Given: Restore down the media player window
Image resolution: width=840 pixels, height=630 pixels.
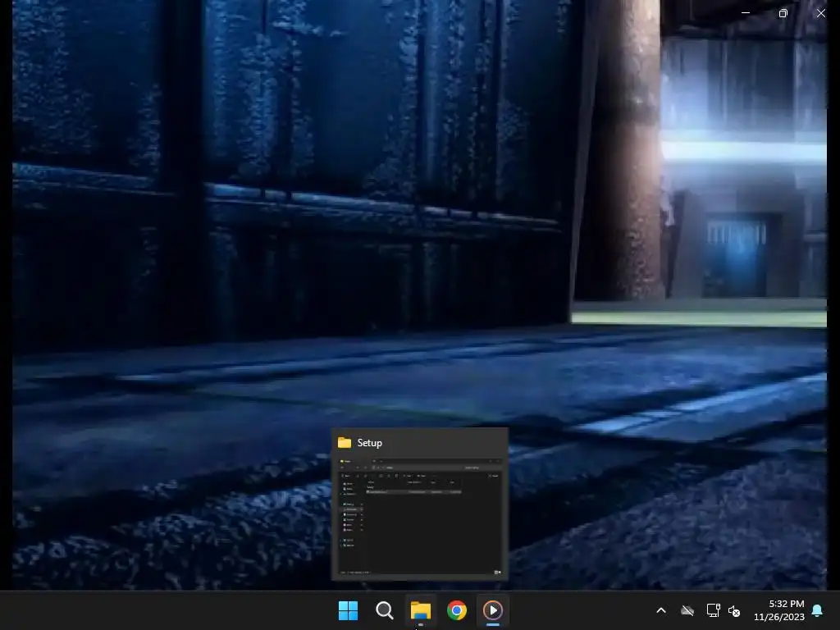Looking at the screenshot, I should [x=783, y=13].
